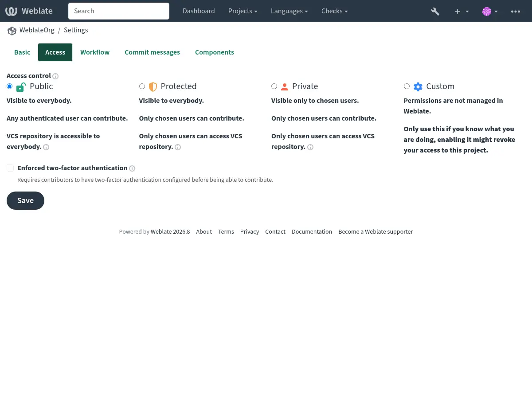Click the blue Custom gear icon
The width and height of the screenshot is (532, 407).
[418, 86]
